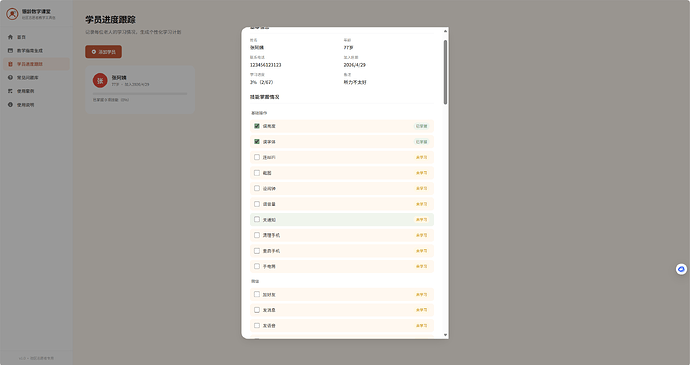690x365 pixels.
Task: Uncheck the 调亮度 skill checkbox
Action: tap(257, 126)
